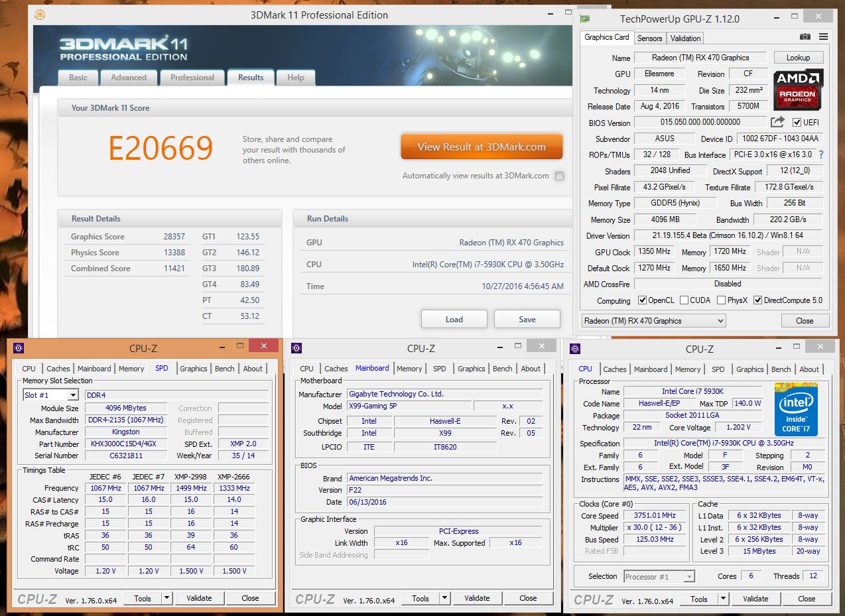The height and width of the screenshot is (616, 845).
Task: Toggle the OpenCL computing checkbox
Action: [642, 300]
